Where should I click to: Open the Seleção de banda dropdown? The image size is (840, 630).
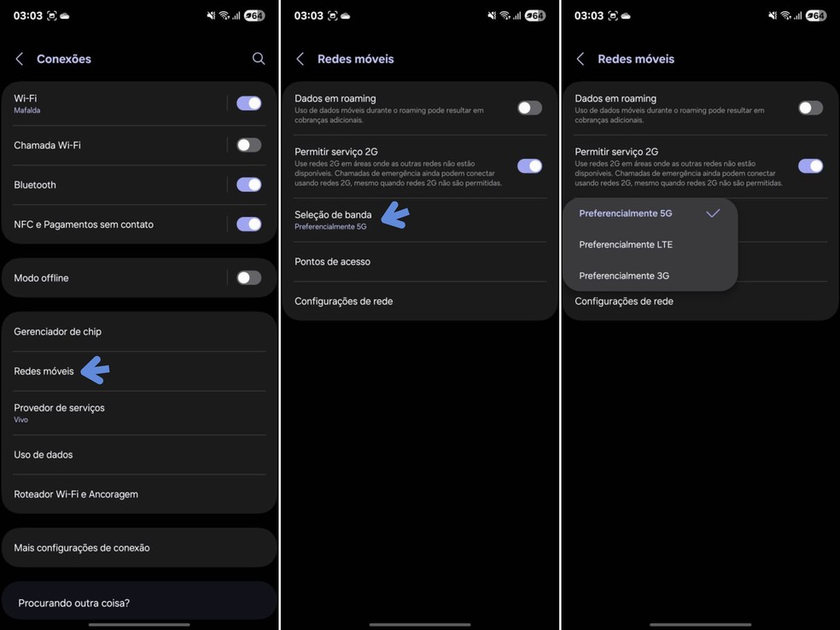[x=420, y=220]
